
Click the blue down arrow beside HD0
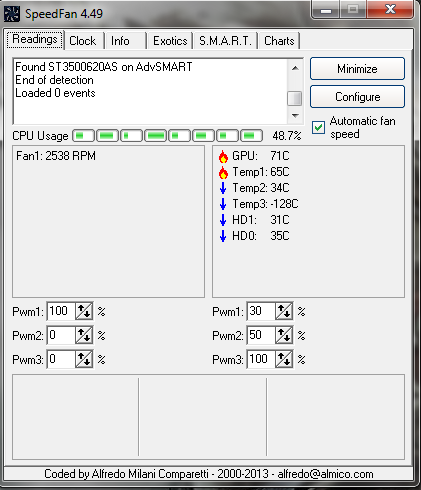point(223,236)
